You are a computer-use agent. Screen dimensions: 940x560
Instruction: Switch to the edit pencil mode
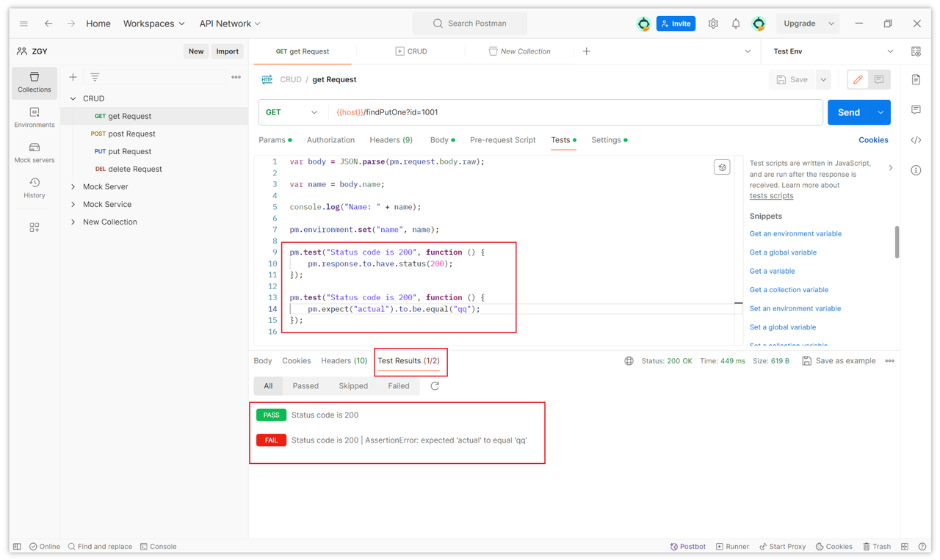coord(858,79)
